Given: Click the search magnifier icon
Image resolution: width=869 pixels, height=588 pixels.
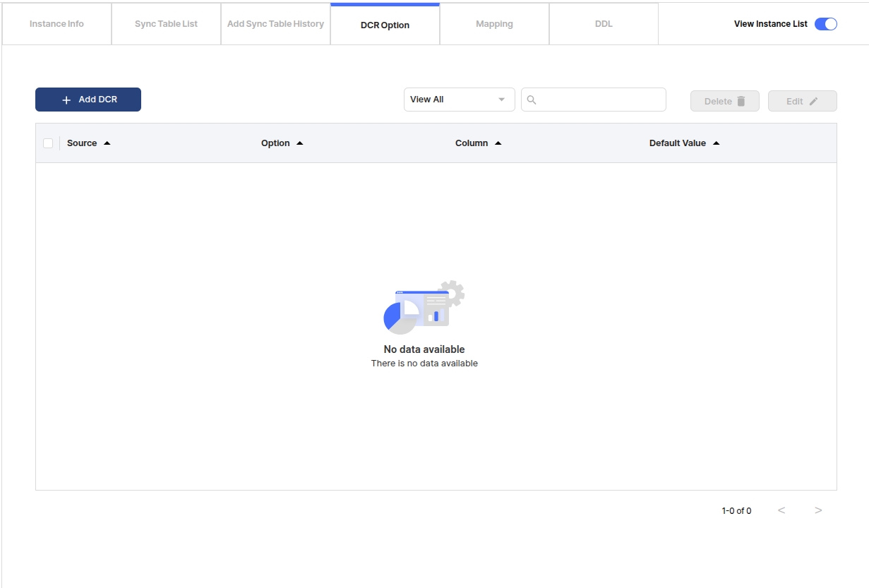Looking at the screenshot, I should pos(532,100).
